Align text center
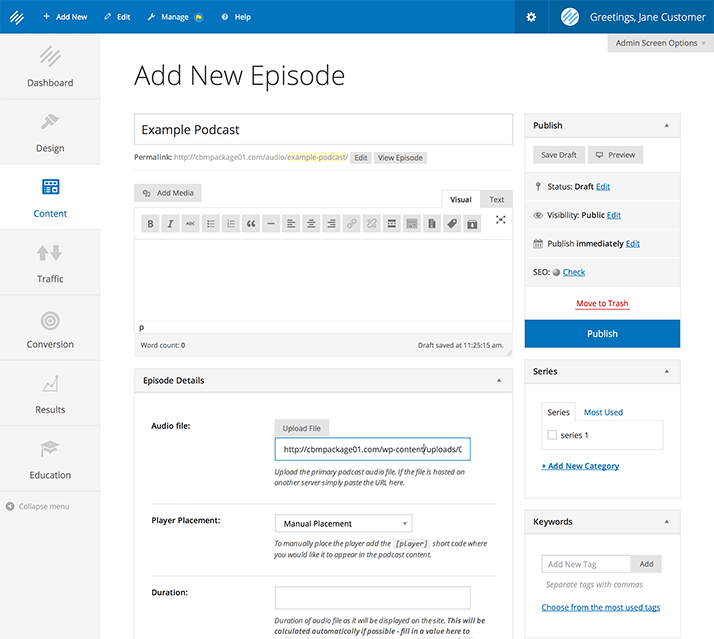The height and width of the screenshot is (639, 714). coord(311,224)
